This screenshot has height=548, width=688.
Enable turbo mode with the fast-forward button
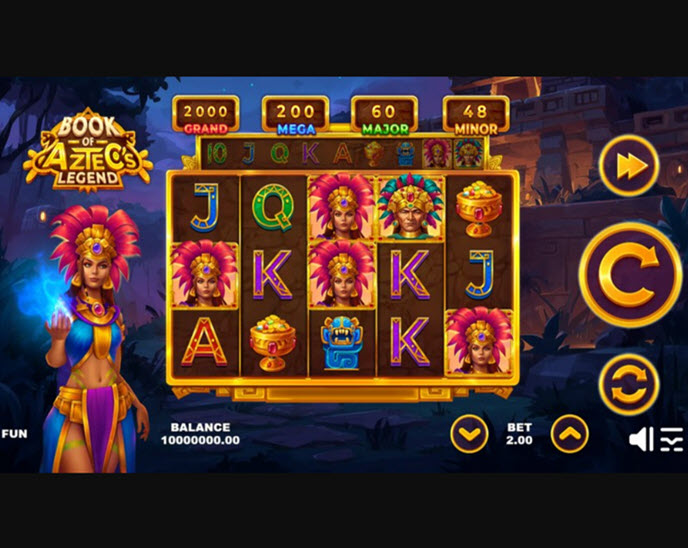pyautogui.click(x=629, y=165)
